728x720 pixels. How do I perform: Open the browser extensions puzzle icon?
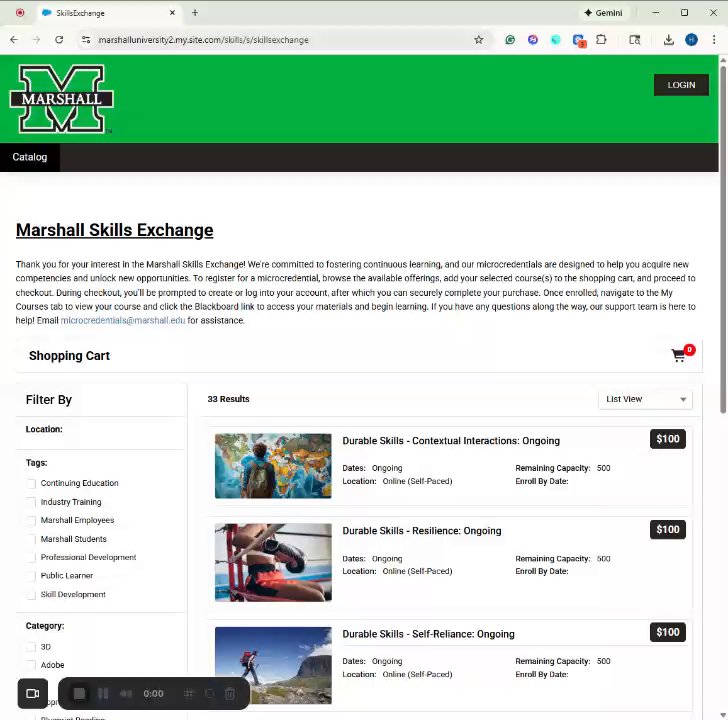(601, 40)
